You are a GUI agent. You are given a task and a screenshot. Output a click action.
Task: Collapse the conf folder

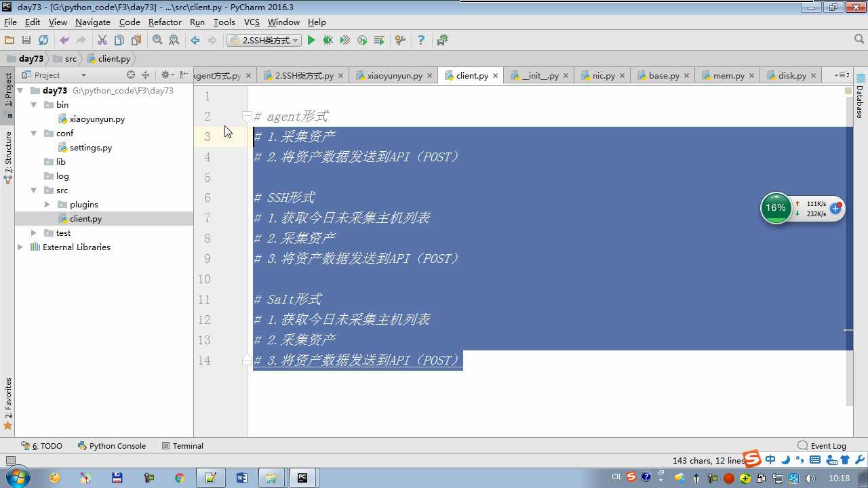33,133
